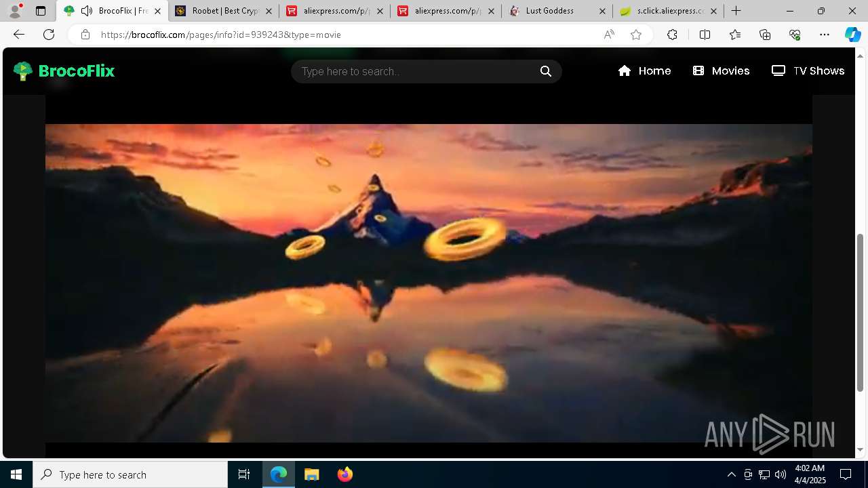Viewport: 868px width, 488px height.
Task: Show hidden system tray icons
Action: (731, 474)
